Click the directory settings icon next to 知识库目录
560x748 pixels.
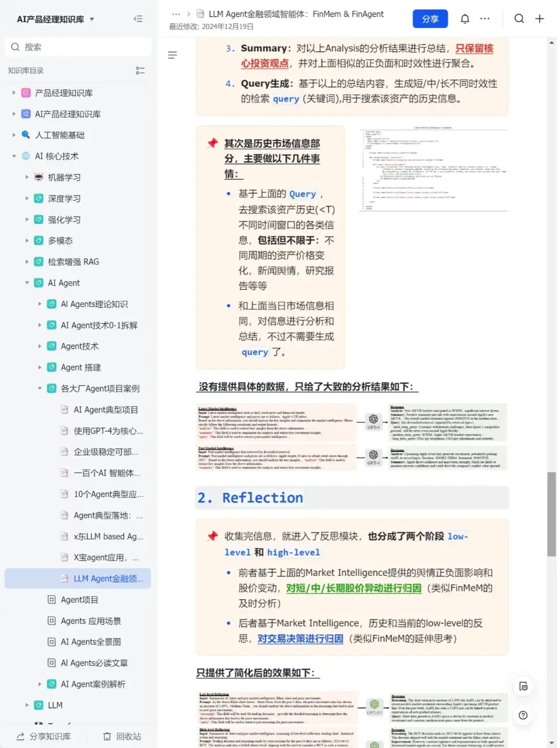[x=140, y=70]
